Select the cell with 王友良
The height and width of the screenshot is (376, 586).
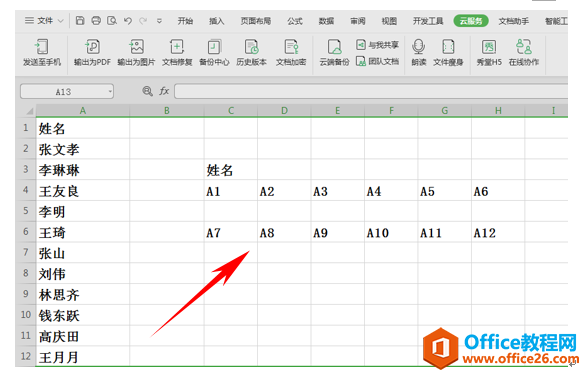point(83,191)
